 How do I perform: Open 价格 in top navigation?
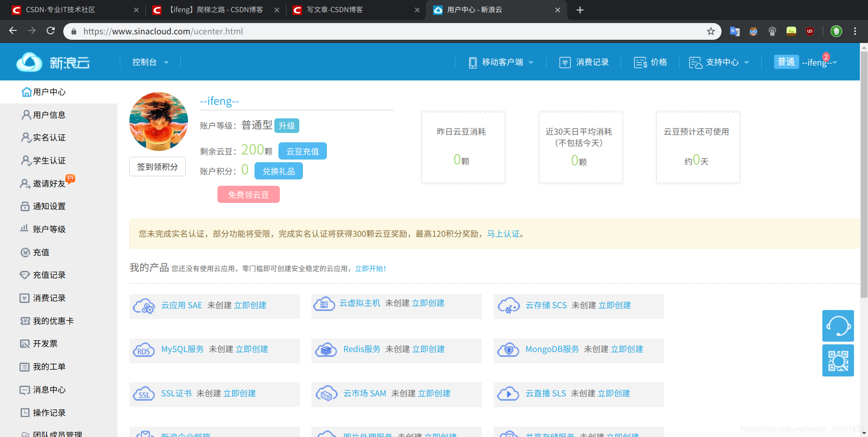tap(650, 62)
